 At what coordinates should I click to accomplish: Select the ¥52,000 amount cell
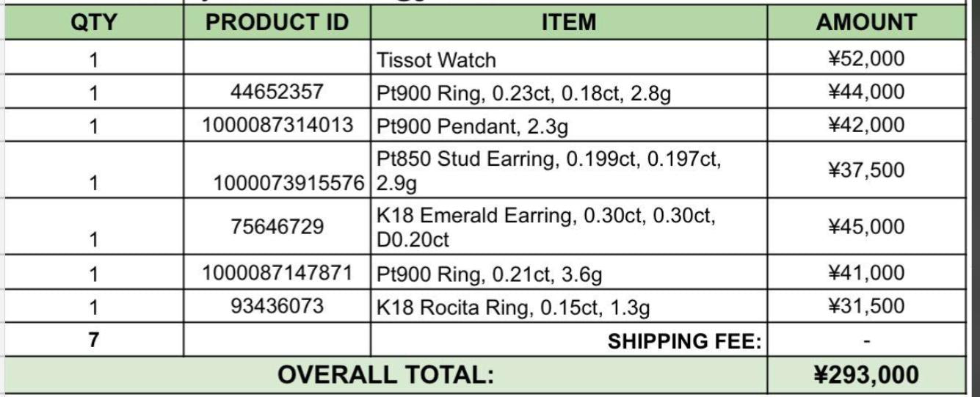point(865,58)
